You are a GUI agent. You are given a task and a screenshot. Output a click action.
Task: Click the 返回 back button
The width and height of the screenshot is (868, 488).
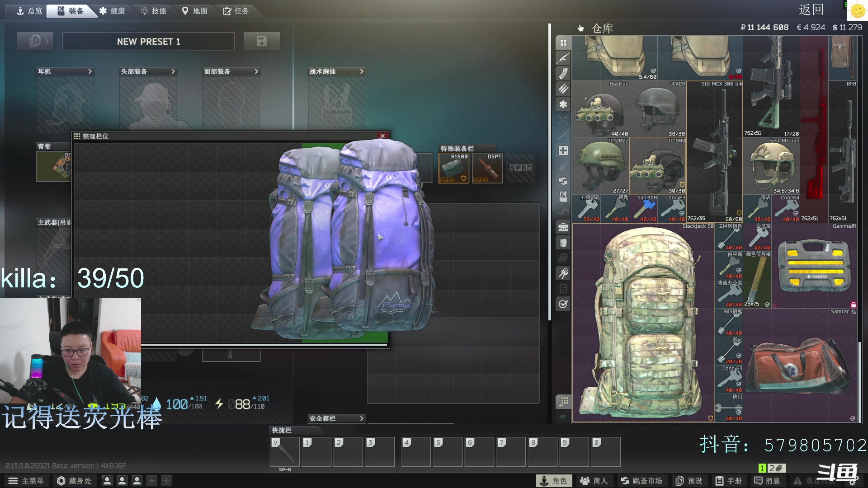coord(811,10)
